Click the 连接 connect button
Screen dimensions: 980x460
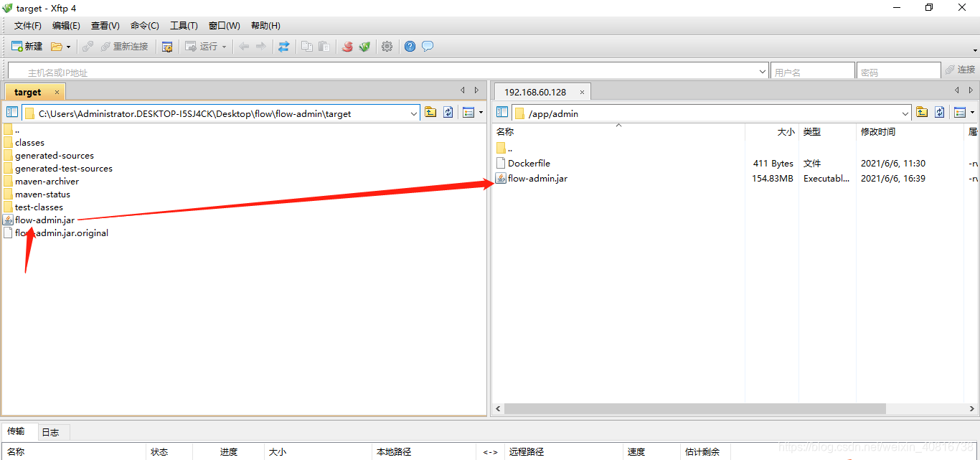point(960,70)
